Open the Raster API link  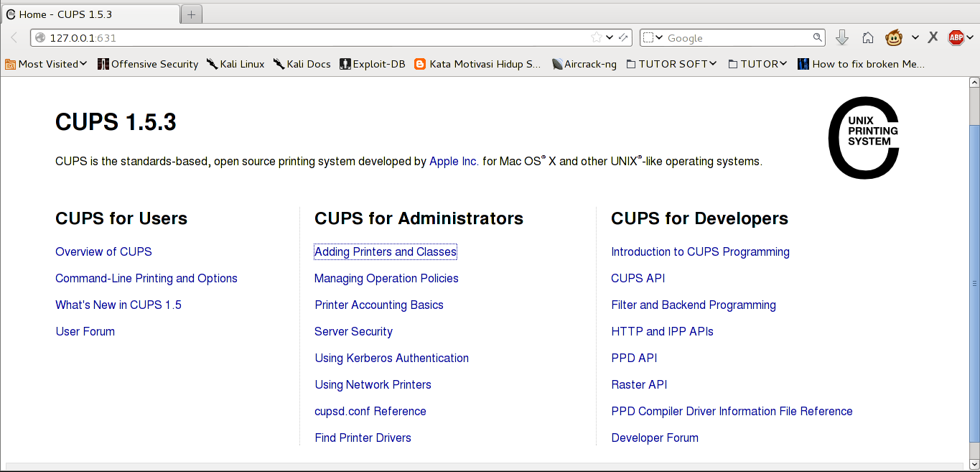tap(639, 384)
